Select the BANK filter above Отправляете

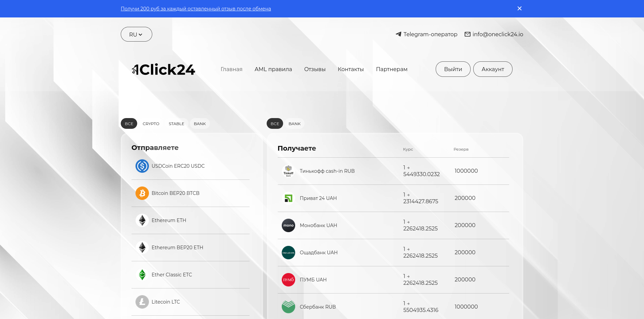pyautogui.click(x=200, y=123)
